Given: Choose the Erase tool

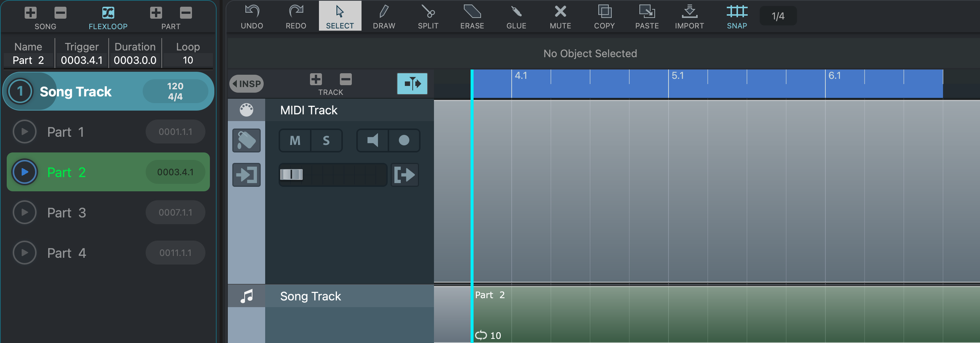Looking at the screenshot, I should point(472,16).
